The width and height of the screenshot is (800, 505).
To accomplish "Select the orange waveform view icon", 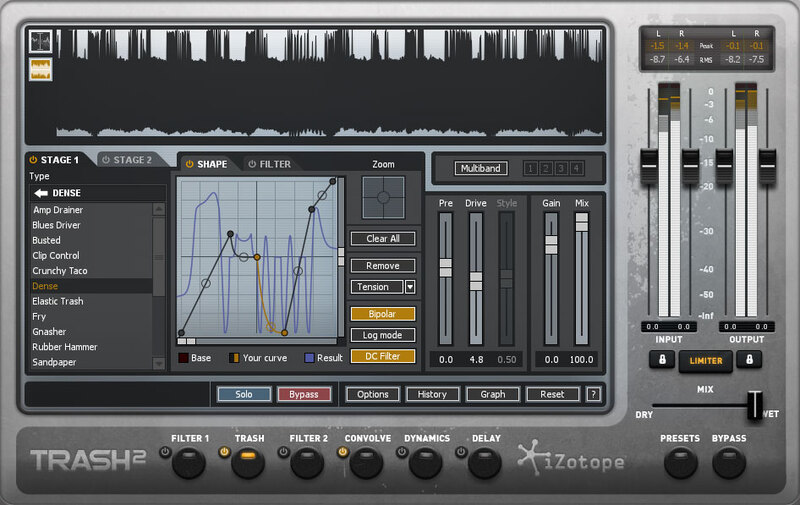I will [x=42, y=69].
